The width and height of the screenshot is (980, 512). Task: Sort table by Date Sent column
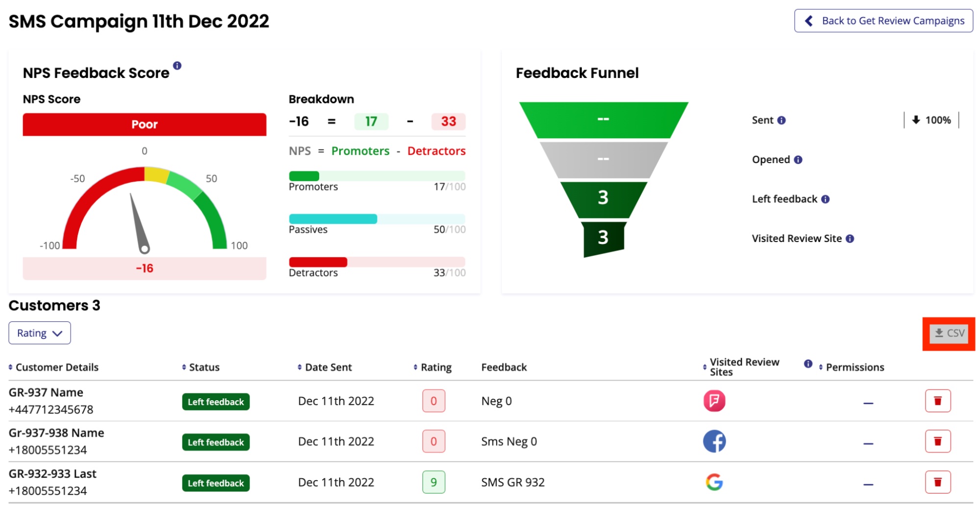coord(325,367)
